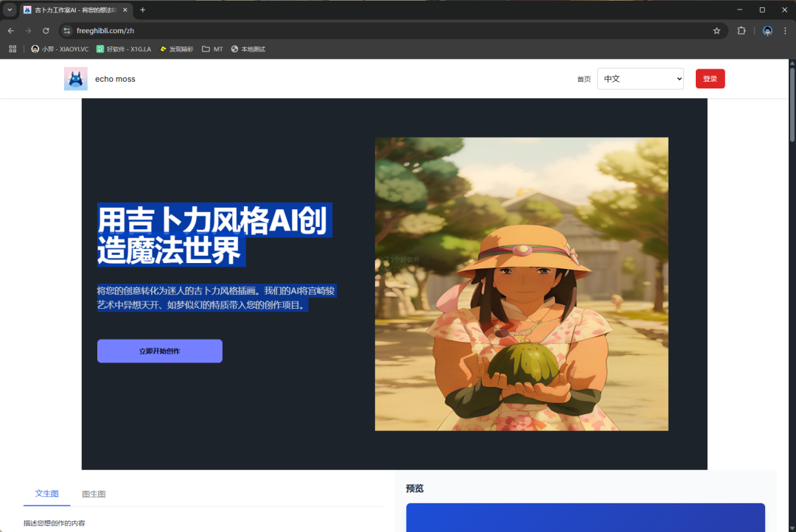Click the browser forward arrow
The width and height of the screenshot is (796, 532).
tap(29, 31)
